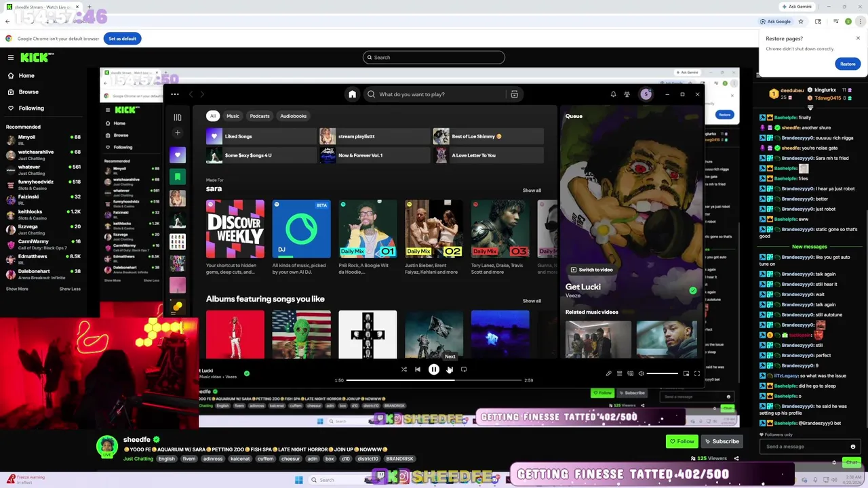The image size is (868, 488).
Task: Show More recommended channels
Action: tap(17, 289)
